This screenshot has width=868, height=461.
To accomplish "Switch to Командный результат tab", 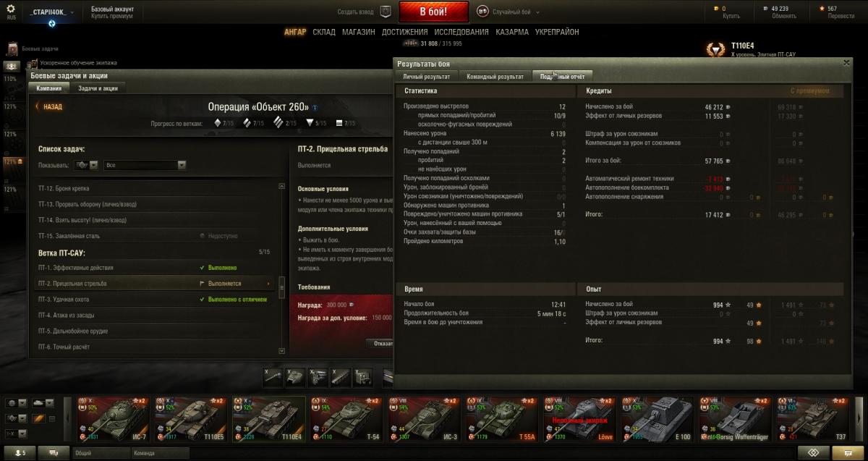I will pos(495,76).
